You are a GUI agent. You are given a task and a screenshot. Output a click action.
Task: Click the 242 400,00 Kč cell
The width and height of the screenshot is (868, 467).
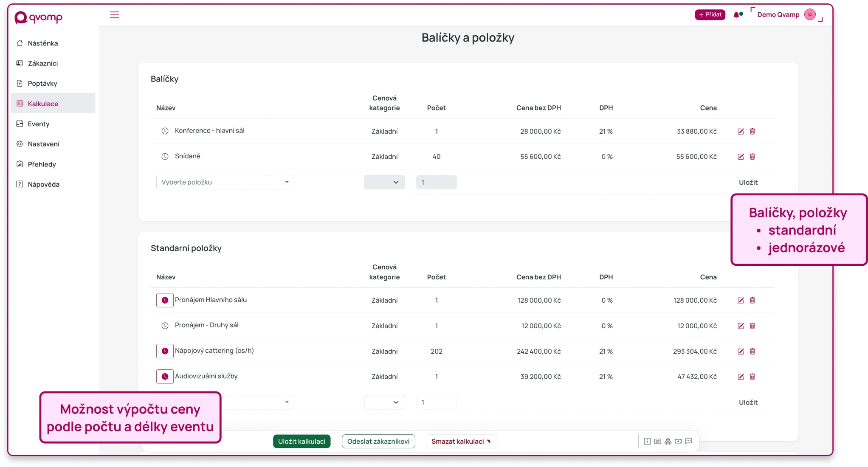pos(539,352)
